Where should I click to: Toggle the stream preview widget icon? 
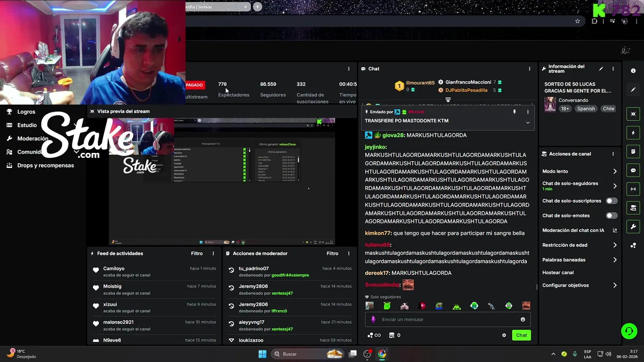coord(633,114)
